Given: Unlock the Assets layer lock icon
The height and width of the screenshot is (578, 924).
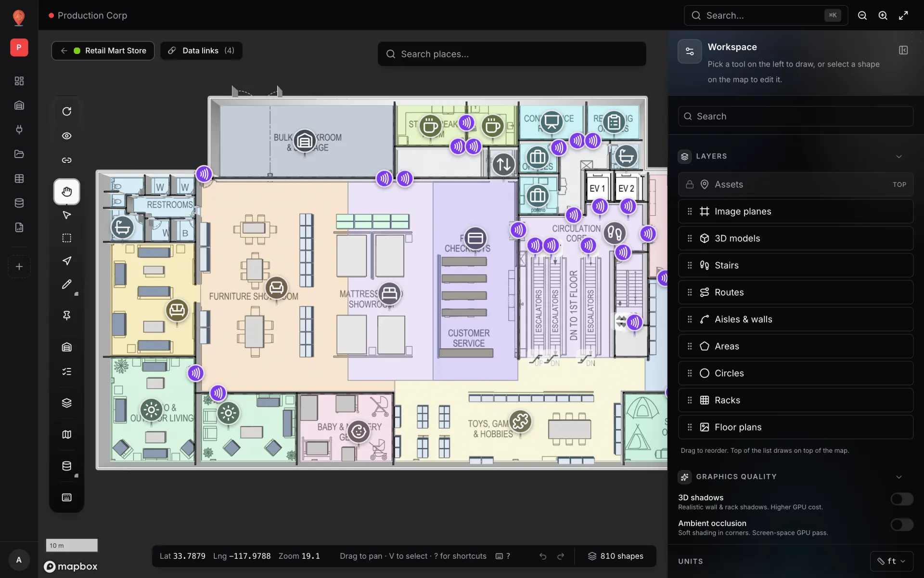Looking at the screenshot, I should point(690,184).
